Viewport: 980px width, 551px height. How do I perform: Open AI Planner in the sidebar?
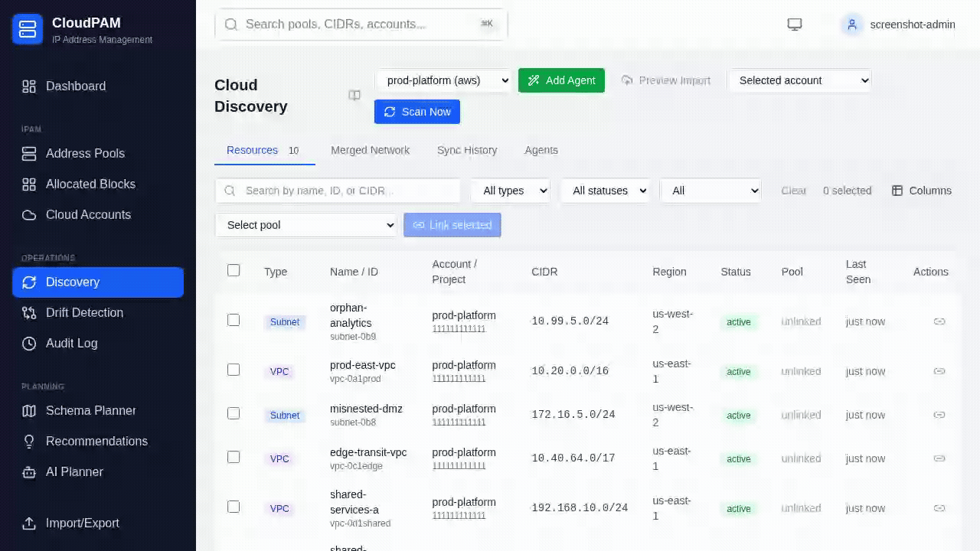point(98,472)
